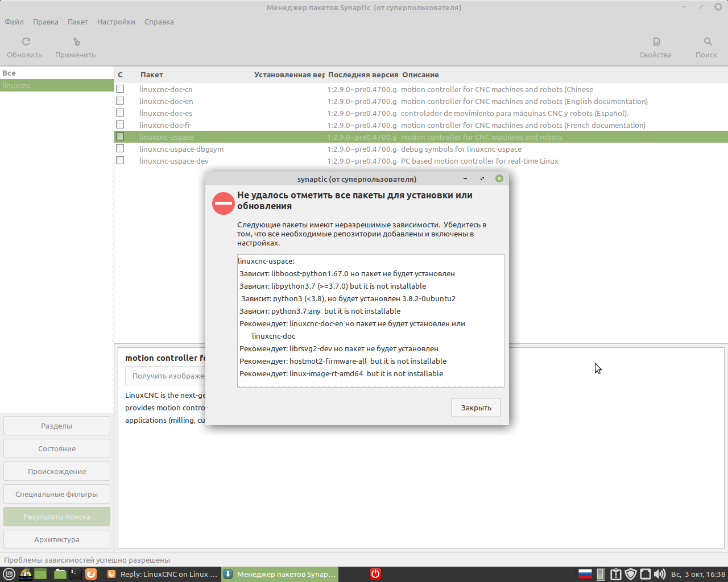Image resolution: width=728 pixels, height=582 pixels.
Task: Click libboost-python1.67.0 dependency line in dialog
Action: [x=347, y=273]
